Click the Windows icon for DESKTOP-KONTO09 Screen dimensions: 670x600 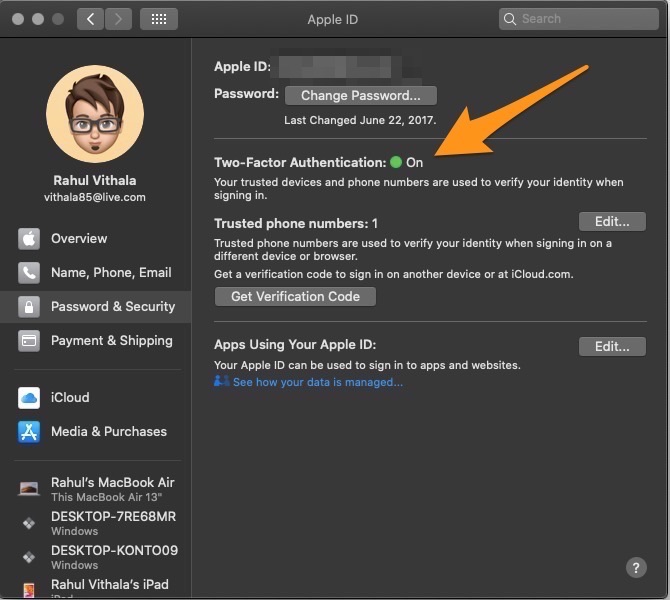(x=29, y=557)
